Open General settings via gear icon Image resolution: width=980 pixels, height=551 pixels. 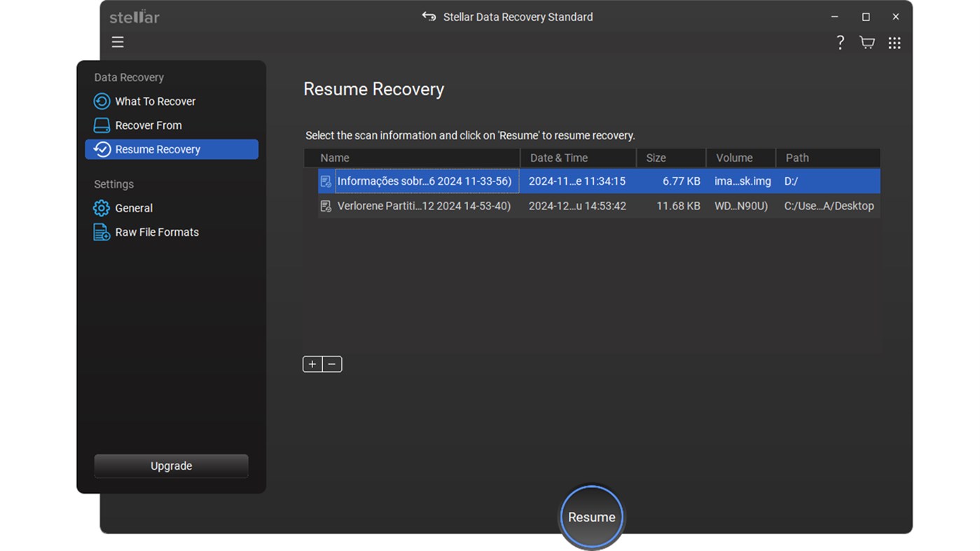(102, 208)
